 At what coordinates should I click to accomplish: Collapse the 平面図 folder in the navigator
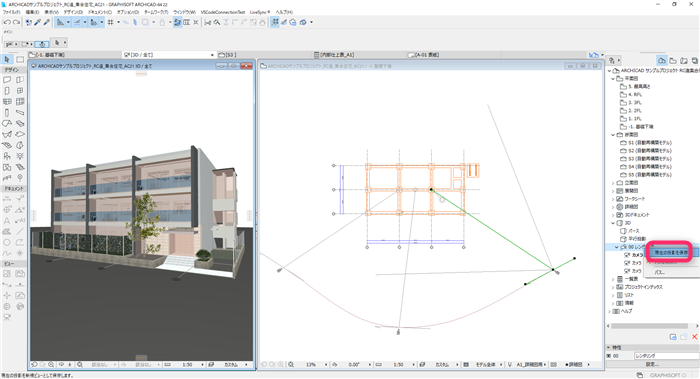point(613,79)
